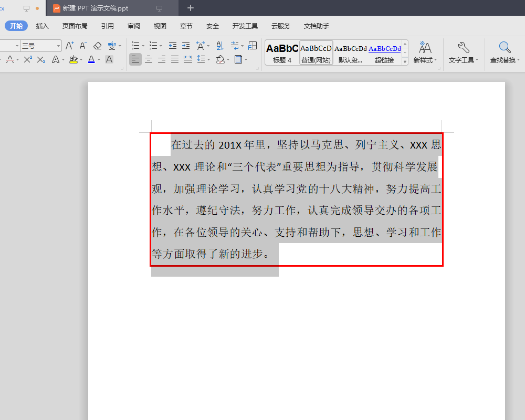Expand the font color dropdown arrow
525x420 pixels.
(99, 60)
